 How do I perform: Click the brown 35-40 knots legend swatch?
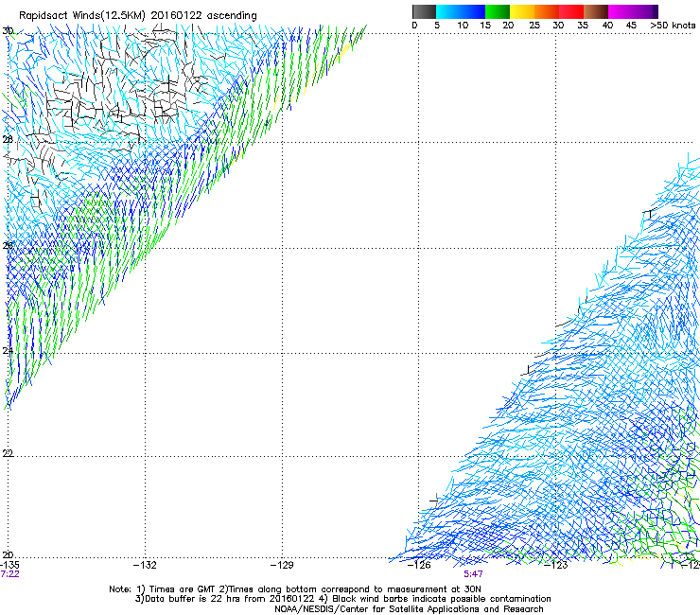(x=596, y=11)
